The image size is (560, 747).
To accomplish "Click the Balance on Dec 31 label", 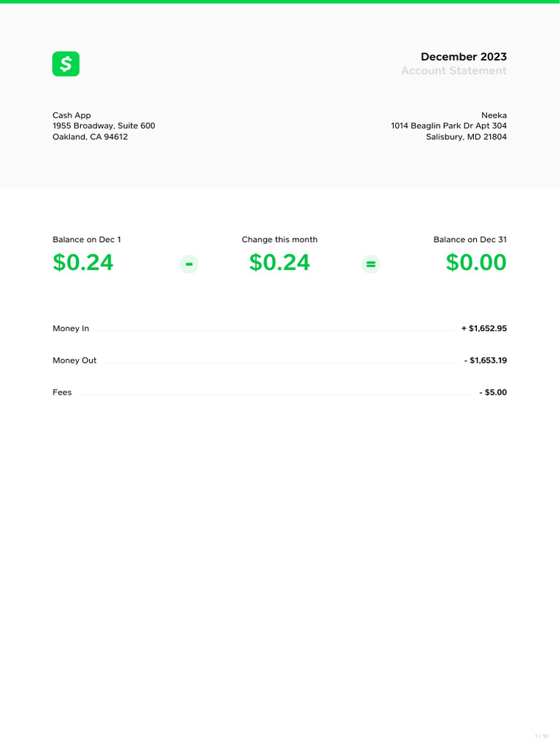I will click(x=470, y=240).
